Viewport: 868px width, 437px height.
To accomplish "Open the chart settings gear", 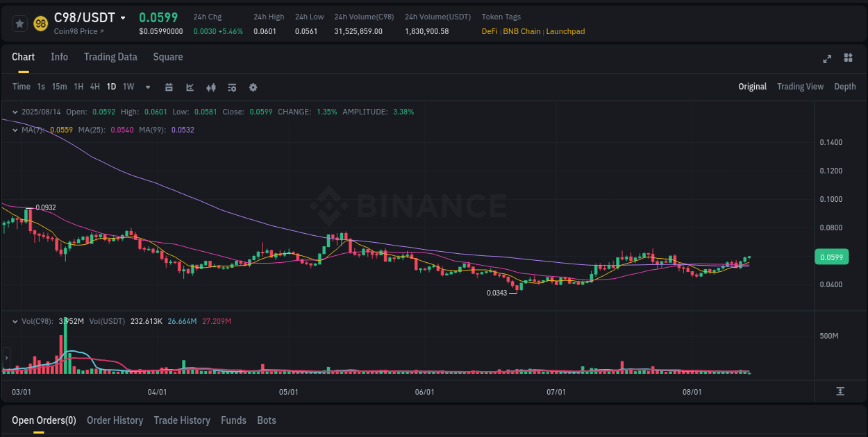I will point(253,87).
